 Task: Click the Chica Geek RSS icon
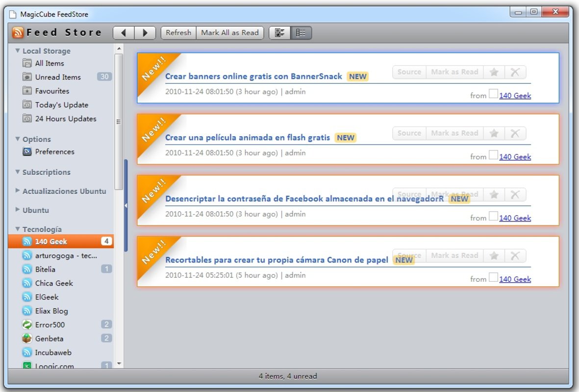tap(27, 283)
